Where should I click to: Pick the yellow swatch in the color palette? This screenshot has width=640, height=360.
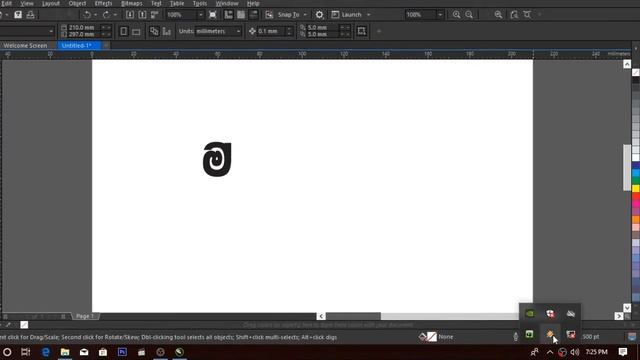click(x=636, y=188)
